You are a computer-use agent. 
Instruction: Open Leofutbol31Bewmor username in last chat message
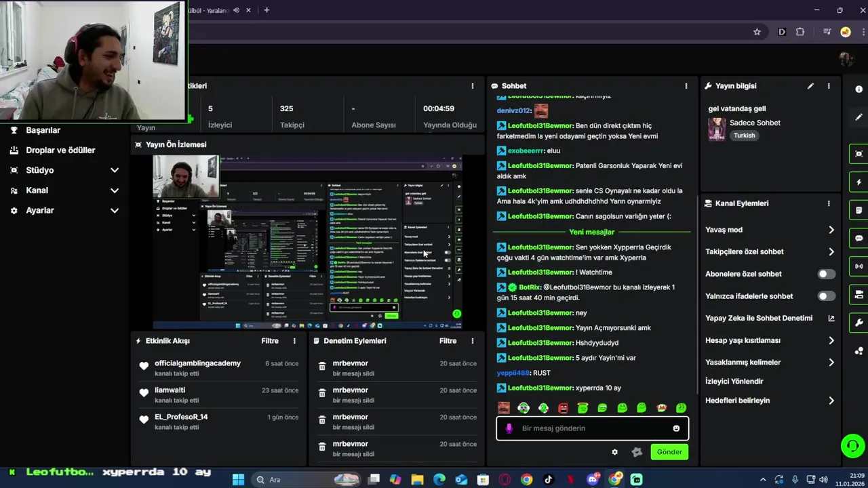pyautogui.click(x=540, y=388)
